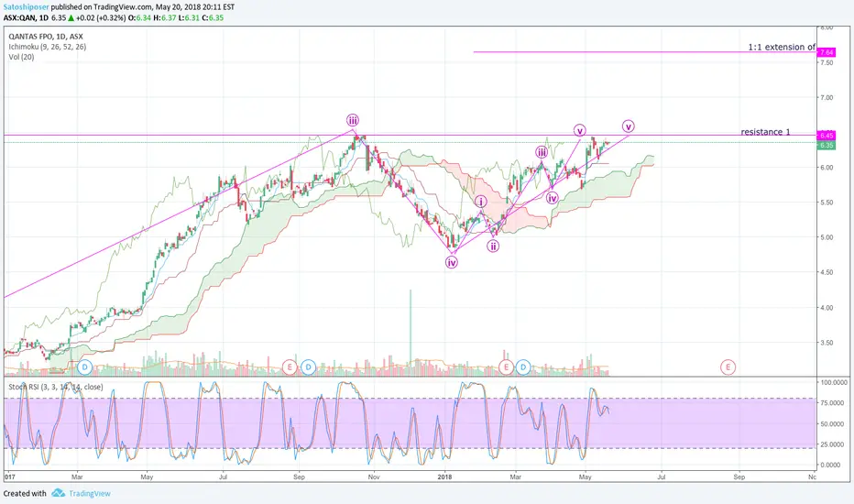Click the 'resistance 1' line label
854x504 pixels.
click(765, 132)
